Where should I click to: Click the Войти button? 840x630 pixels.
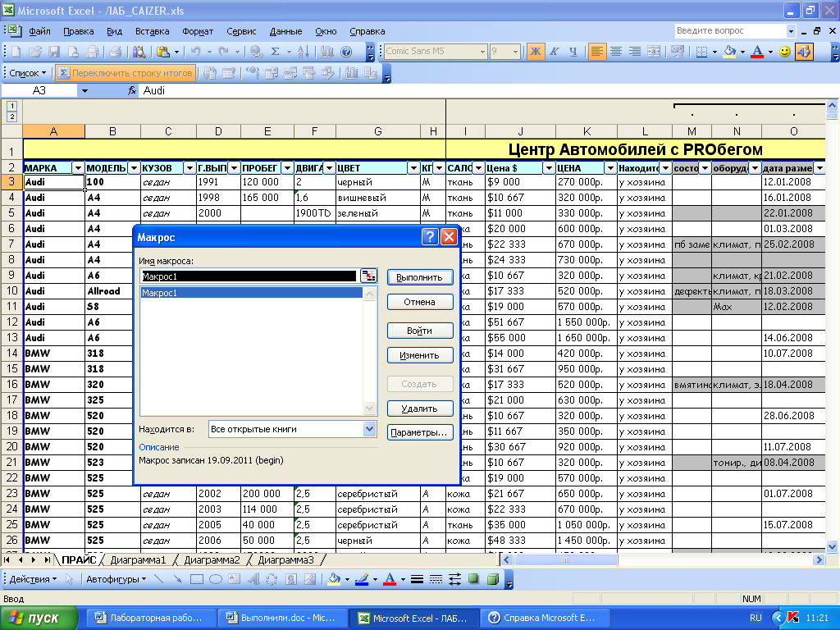tap(419, 331)
